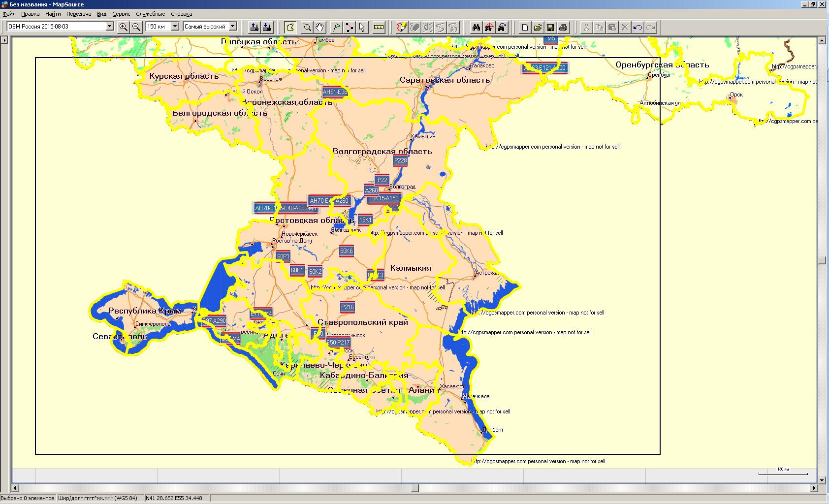This screenshot has width=829, height=504.
Task: Click the Zoom In magnifier button
Action: pos(124,27)
